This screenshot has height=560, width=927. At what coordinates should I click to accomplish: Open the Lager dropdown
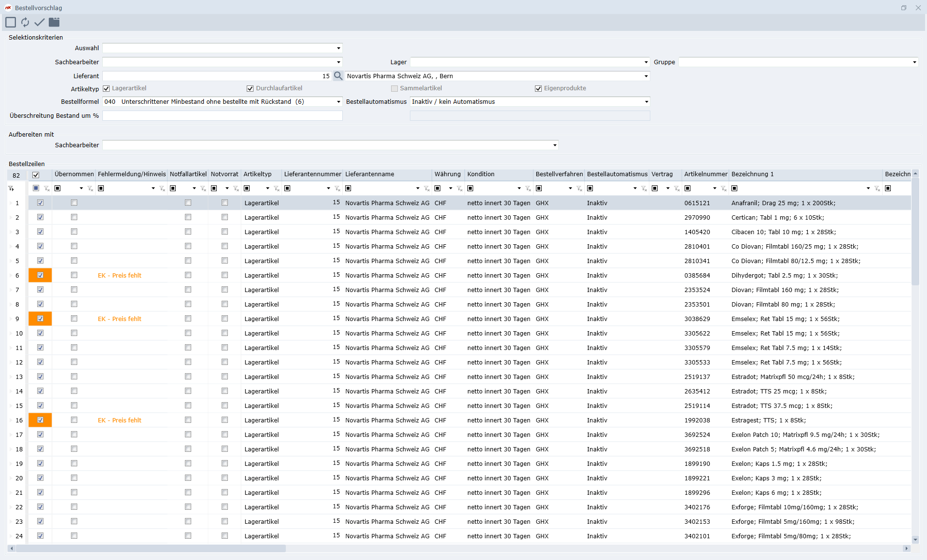[x=646, y=62]
